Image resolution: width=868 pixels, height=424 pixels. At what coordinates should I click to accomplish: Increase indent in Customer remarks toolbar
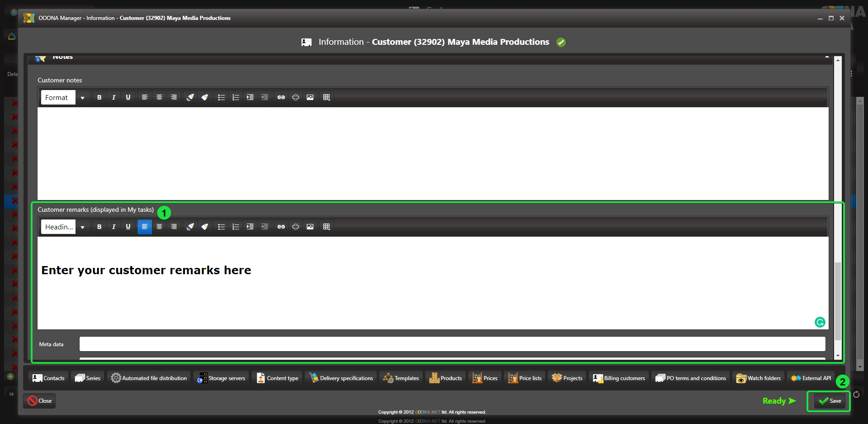pos(250,227)
